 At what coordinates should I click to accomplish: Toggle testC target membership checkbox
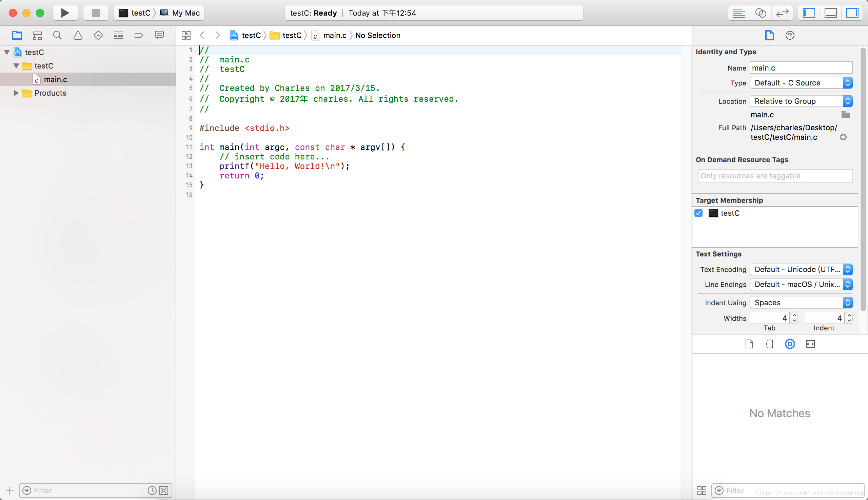[x=698, y=213]
